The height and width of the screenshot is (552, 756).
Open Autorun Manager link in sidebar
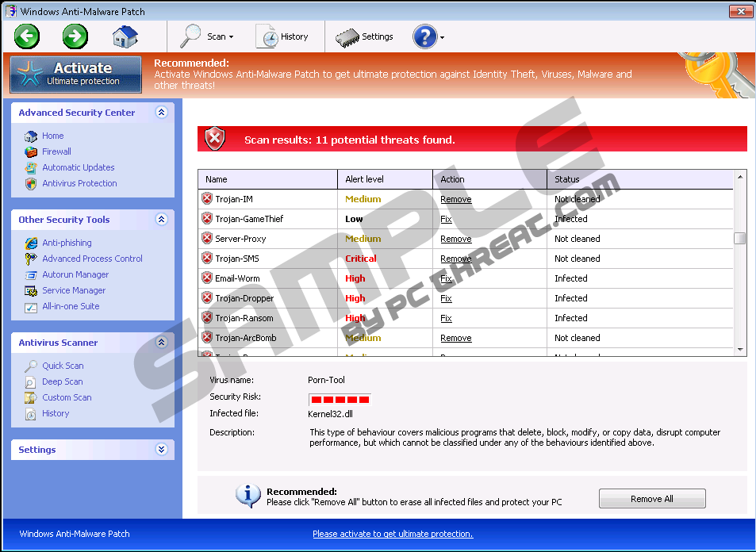(x=75, y=274)
